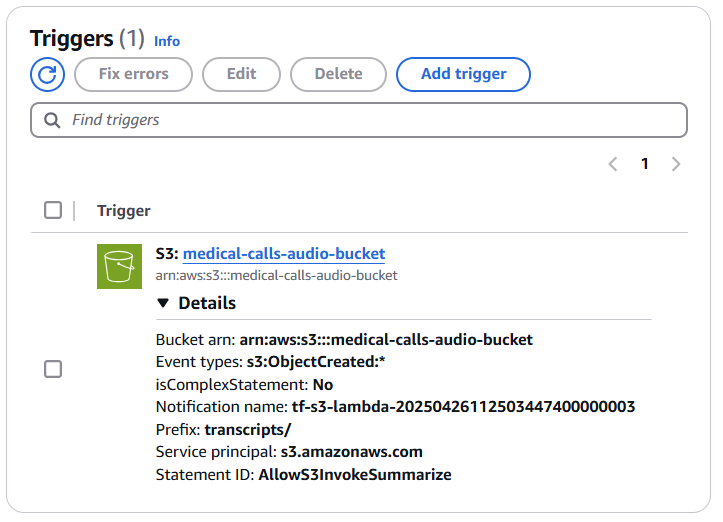This screenshot has width=723, height=522.
Task: Click the AllowS3InvokeSummarize statement ID
Action: (355, 475)
